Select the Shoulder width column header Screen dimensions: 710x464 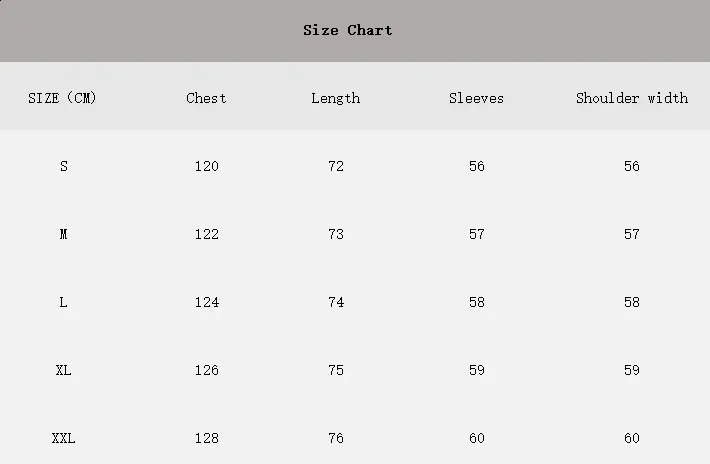(632, 98)
